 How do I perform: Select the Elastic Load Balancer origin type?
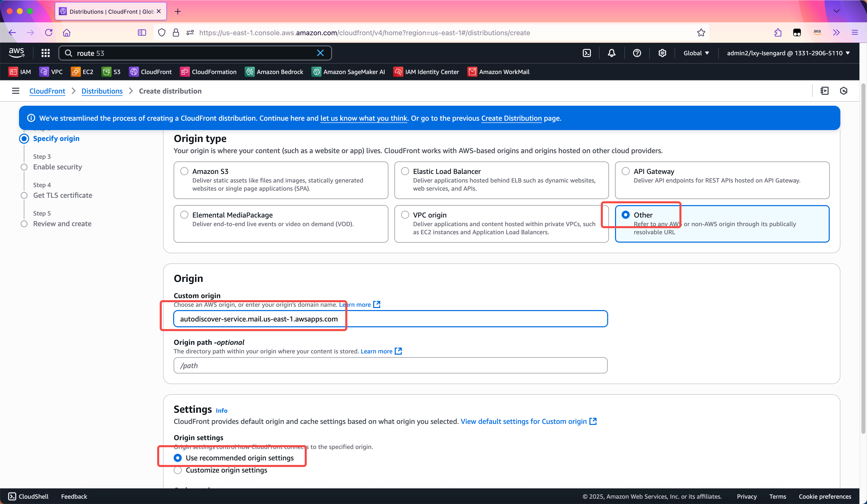click(x=501, y=180)
